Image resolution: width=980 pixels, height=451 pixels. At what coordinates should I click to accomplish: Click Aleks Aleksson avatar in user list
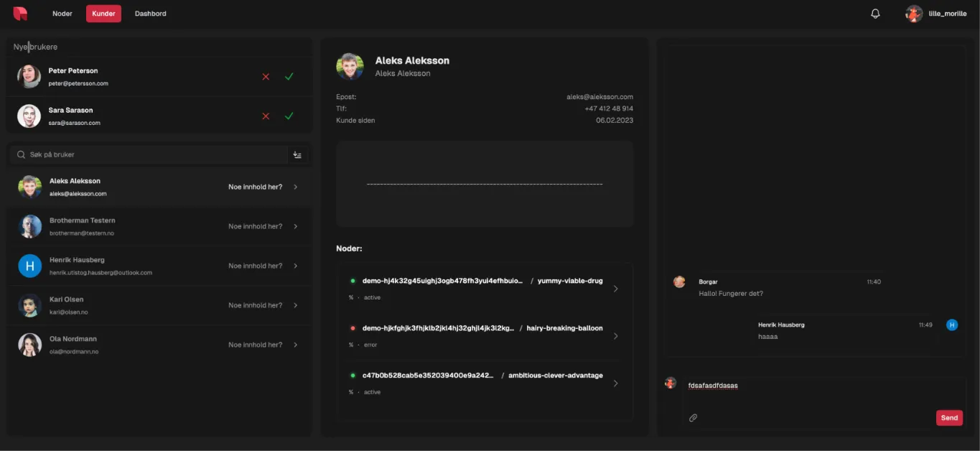point(29,187)
